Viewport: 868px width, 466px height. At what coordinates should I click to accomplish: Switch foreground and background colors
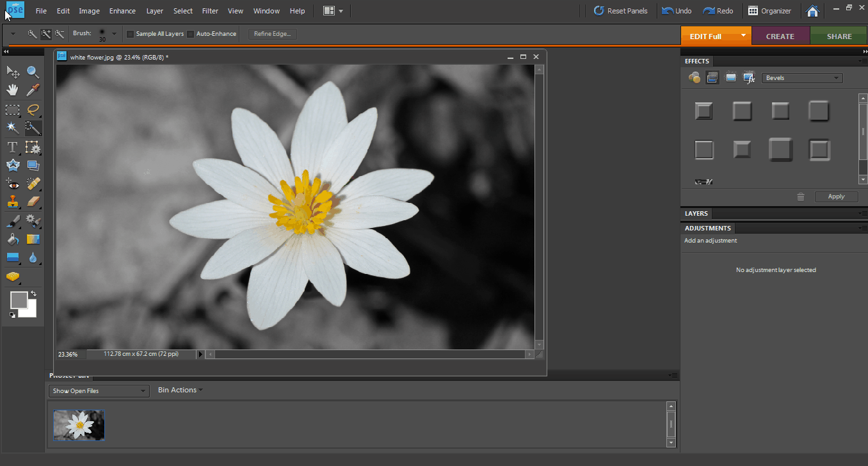[x=33, y=294]
